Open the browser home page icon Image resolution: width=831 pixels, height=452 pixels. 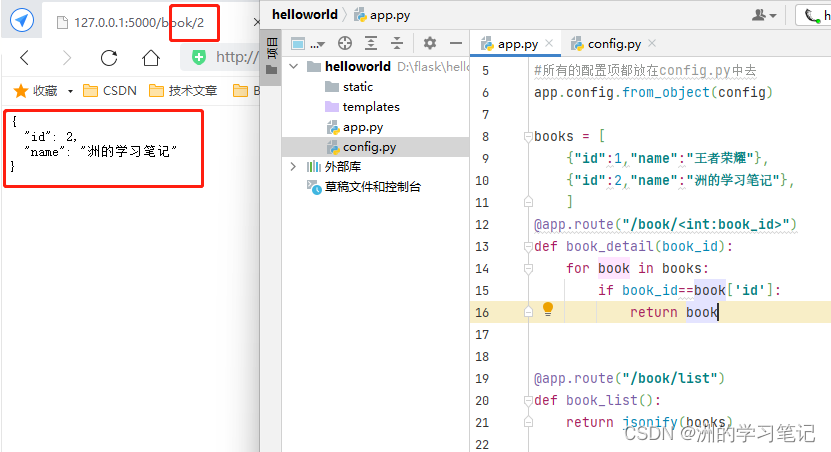[151, 57]
